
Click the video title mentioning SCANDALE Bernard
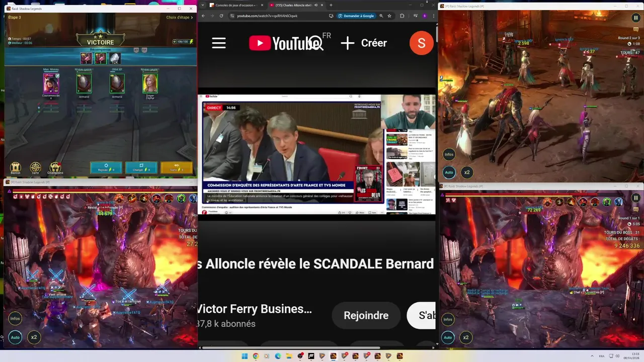(x=315, y=263)
